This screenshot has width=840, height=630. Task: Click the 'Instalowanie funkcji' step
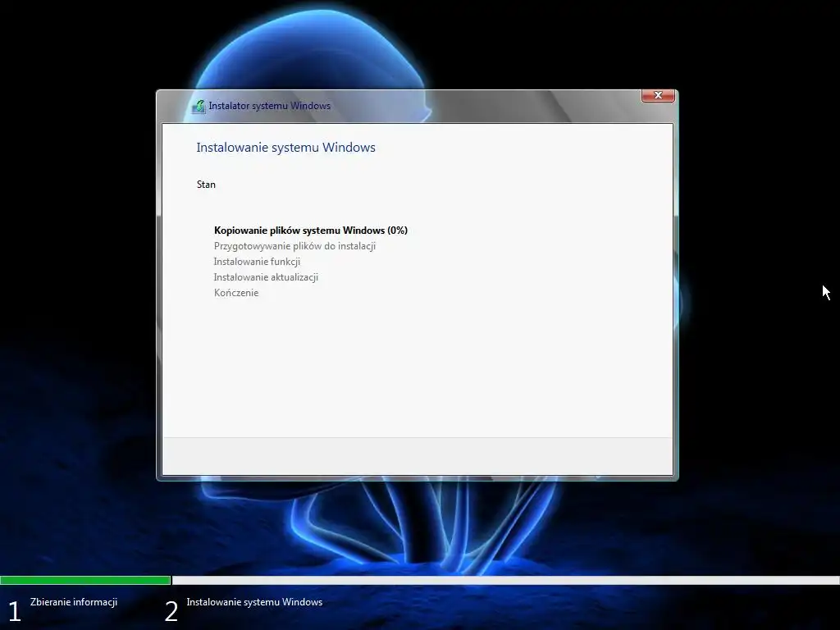pyautogui.click(x=257, y=262)
